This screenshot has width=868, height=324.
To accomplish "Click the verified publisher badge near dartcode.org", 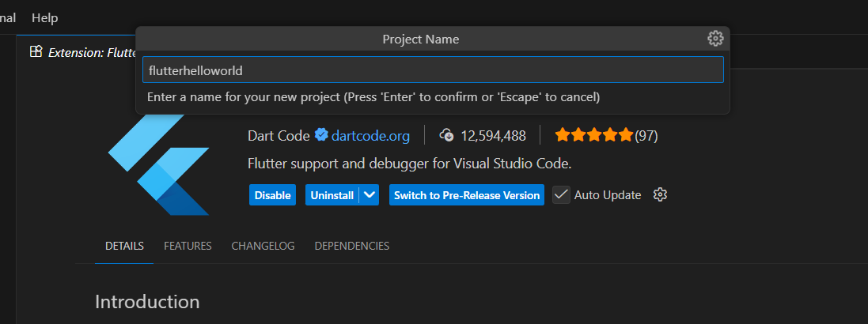I will 321,135.
